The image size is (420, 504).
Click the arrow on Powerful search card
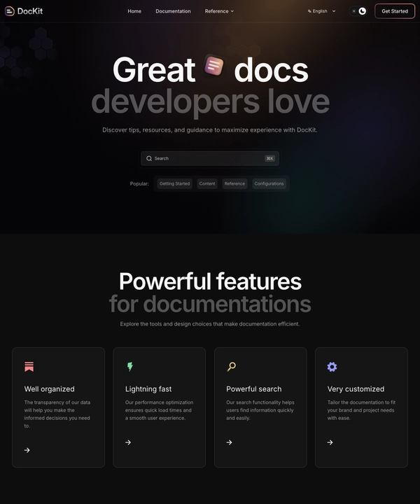coord(229,442)
